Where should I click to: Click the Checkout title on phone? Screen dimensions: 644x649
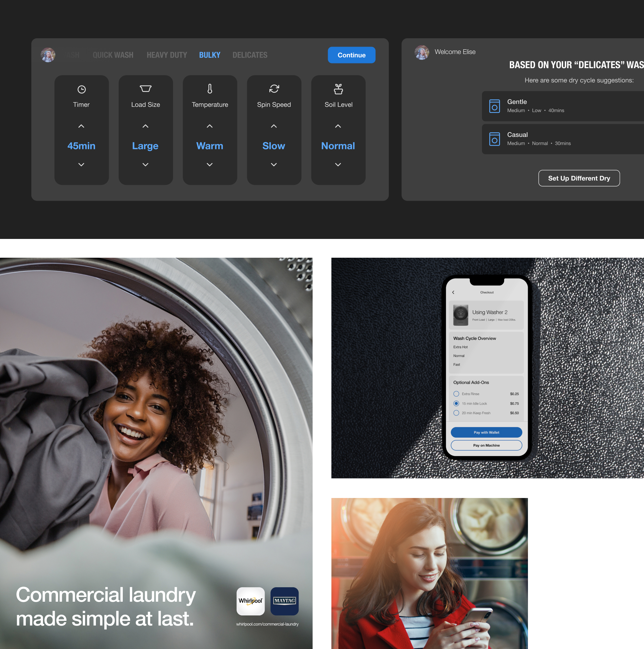coord(487,292)
